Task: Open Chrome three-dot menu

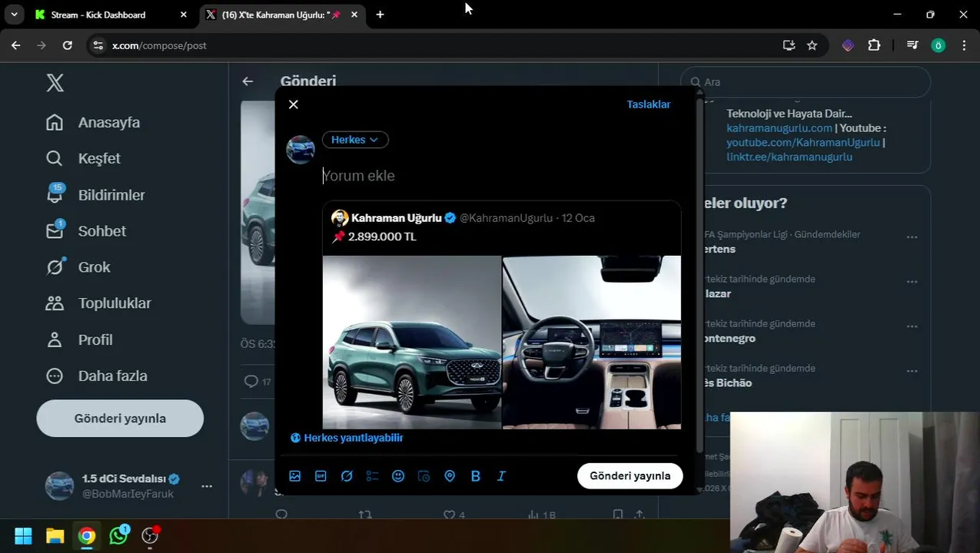Action: tap(964, 45)
